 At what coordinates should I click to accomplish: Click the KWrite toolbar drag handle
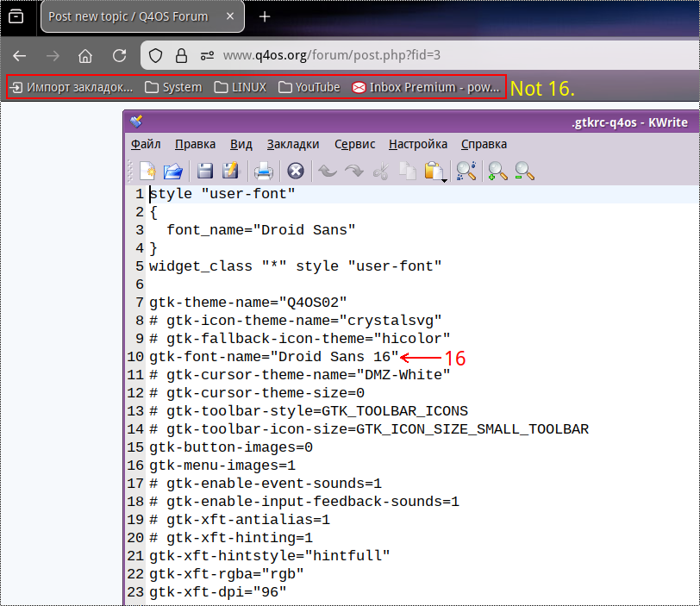pos(130,171)
